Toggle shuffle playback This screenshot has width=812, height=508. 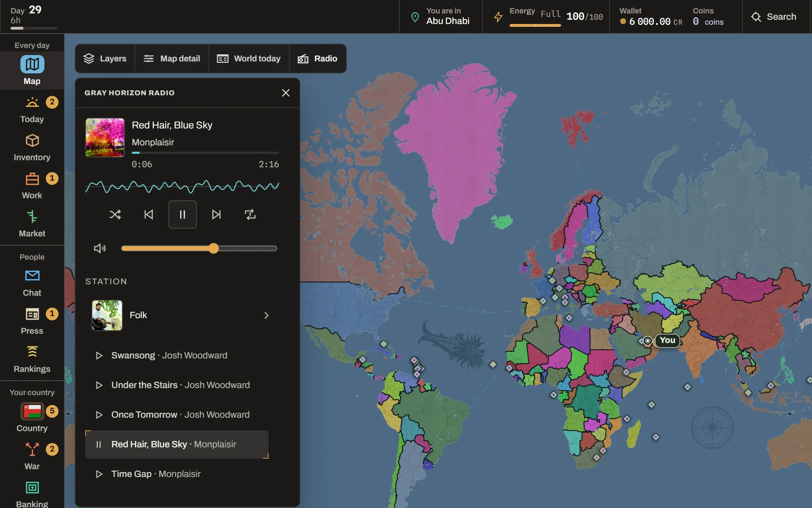click(x=115, y=214)
